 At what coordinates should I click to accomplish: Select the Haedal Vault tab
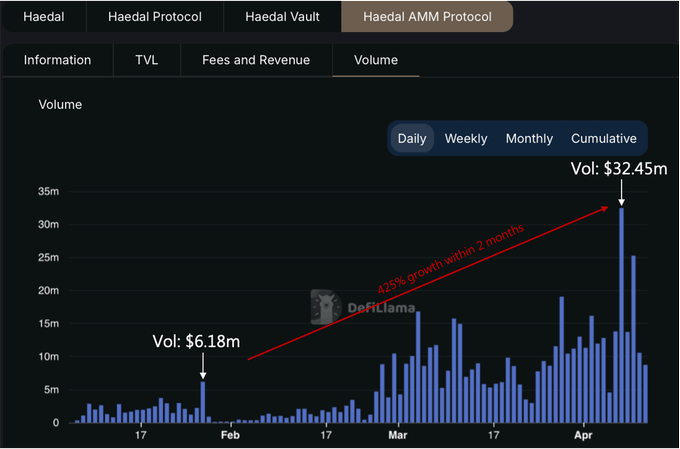pos(282,17)
